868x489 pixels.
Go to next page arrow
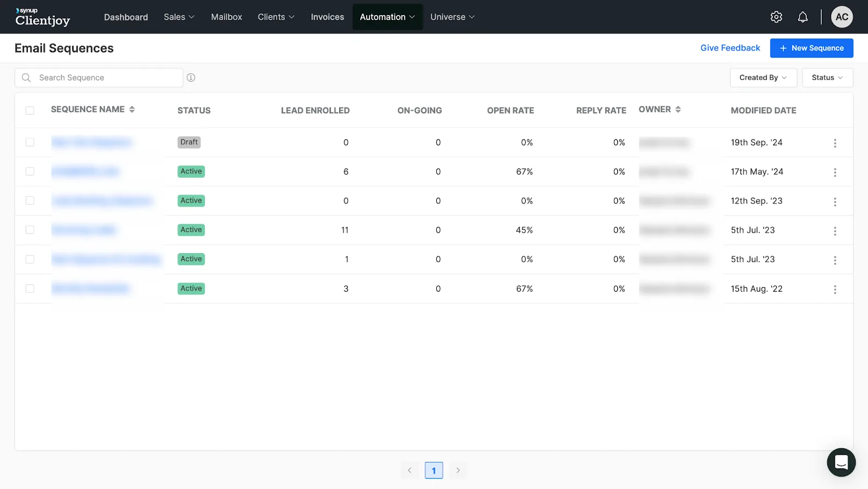[x=458, y=470]
